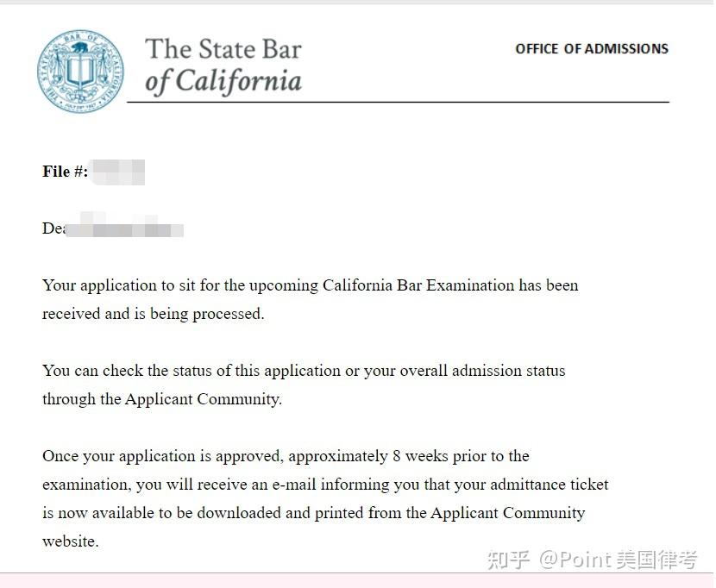Viewport: 716px width, 588px height.
Task: Select the "OFFICE OF ADMISSIONS" header label
Action: (591, 49)
